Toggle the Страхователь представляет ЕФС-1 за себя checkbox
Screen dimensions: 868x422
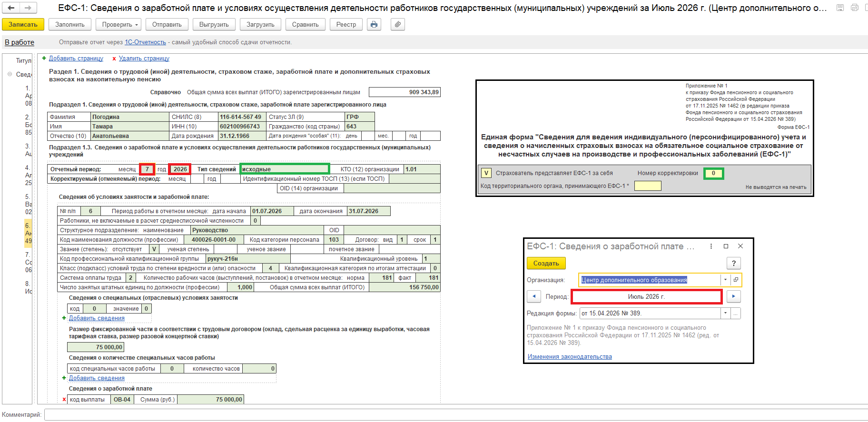[x=486, y=173]
